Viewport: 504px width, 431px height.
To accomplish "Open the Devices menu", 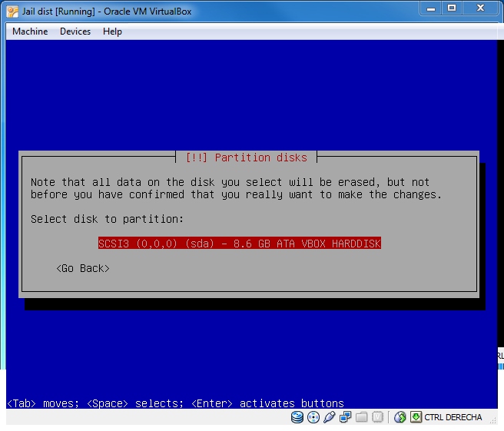I will point(75,31).
